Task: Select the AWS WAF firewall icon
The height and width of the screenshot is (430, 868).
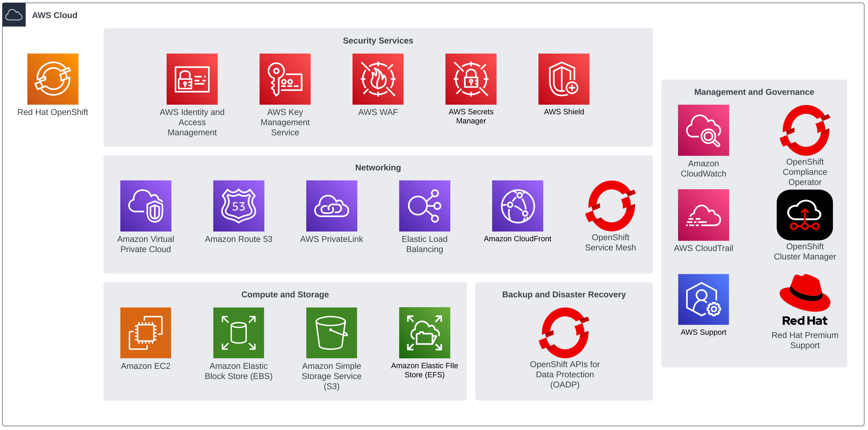Action: pos(378,79)
